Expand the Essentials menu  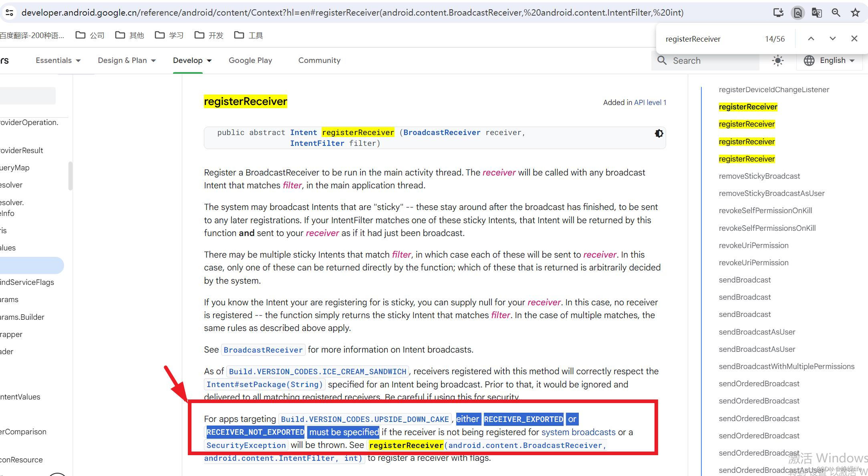click(58, 61)
